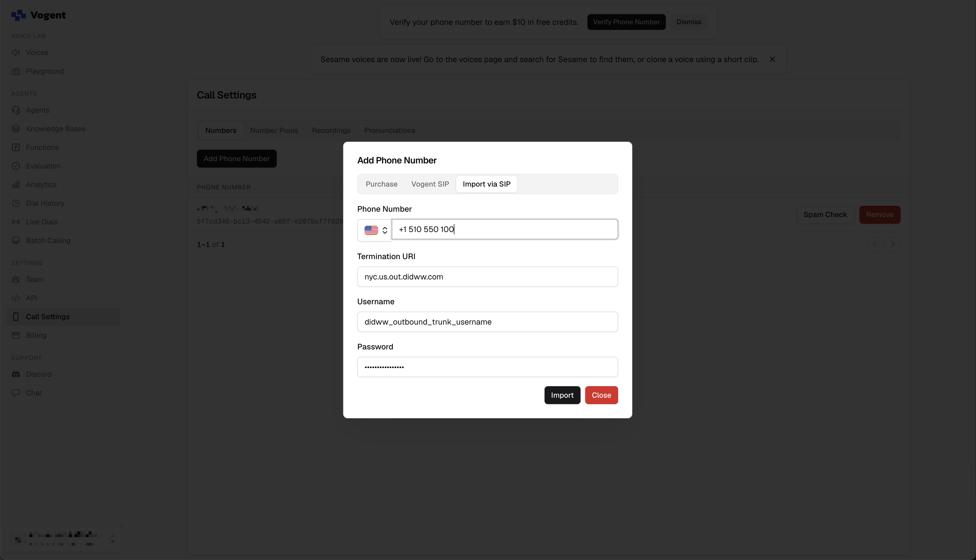The width and height of the screenshot is (976, 560).
Task: Click the Dial History clock icon
Action: coord(16,204)
